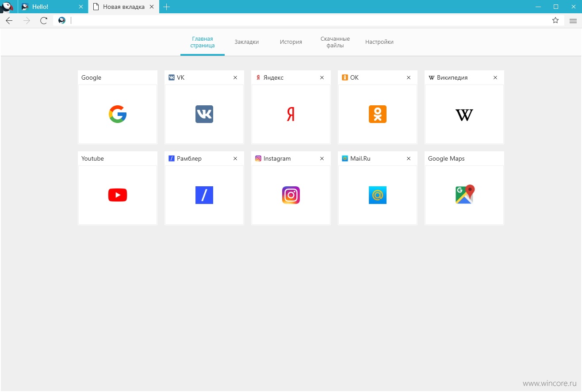Screen dimensions: 582x392
Task: Click the puffin icon in the address bar
Action: pos(62,20)
